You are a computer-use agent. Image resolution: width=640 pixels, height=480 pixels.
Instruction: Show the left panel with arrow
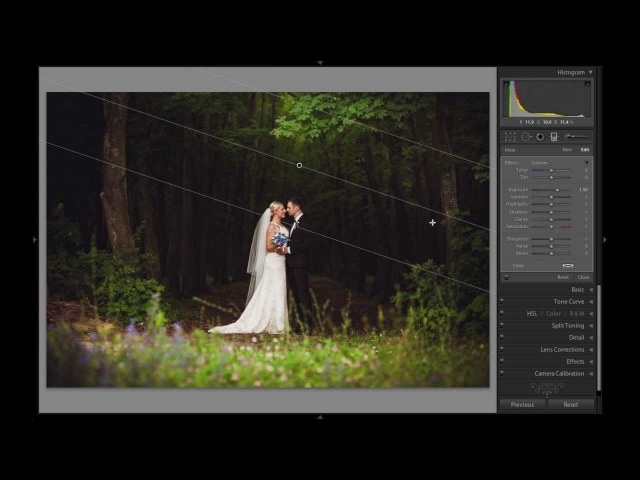tap(35, 240)
